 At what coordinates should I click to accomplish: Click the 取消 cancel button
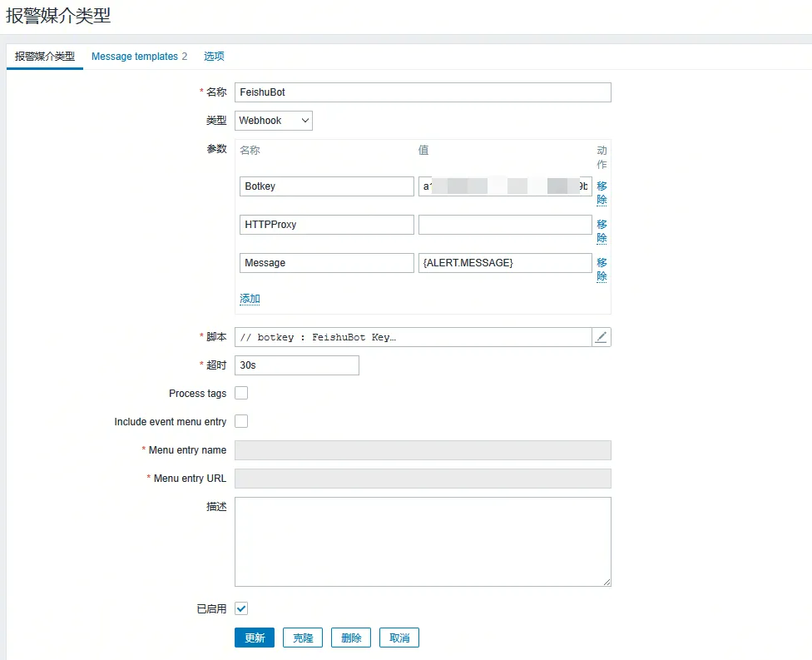[399, 638]
